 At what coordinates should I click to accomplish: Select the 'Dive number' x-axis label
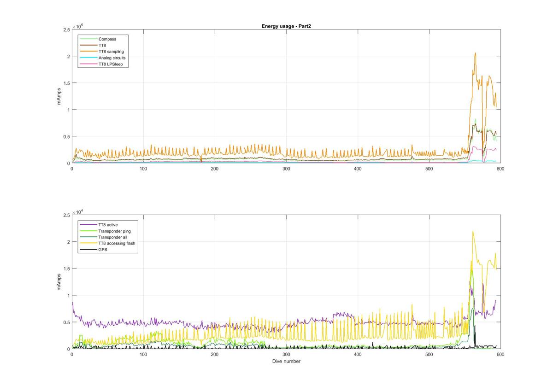pyautogui.click(x=286, y=361)
